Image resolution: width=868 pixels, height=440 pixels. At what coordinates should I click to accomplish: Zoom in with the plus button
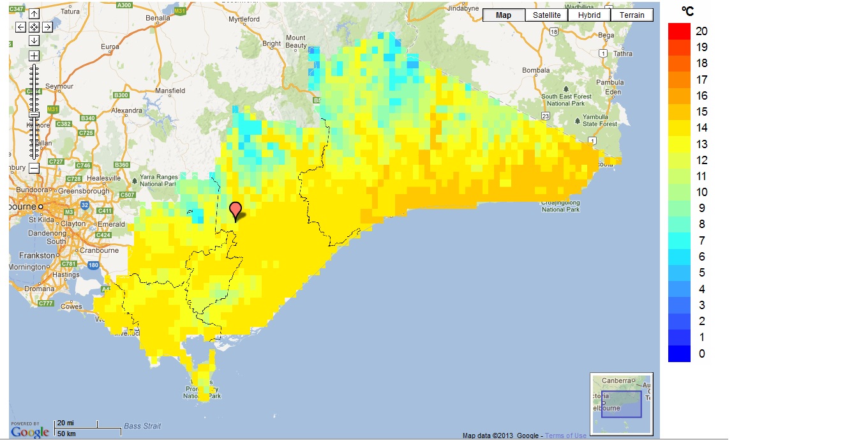[34, 56]
